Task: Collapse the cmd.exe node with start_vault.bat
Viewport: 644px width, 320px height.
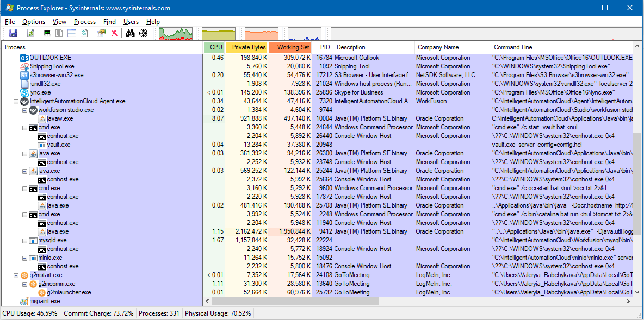Action: click(x=24, y=127)
